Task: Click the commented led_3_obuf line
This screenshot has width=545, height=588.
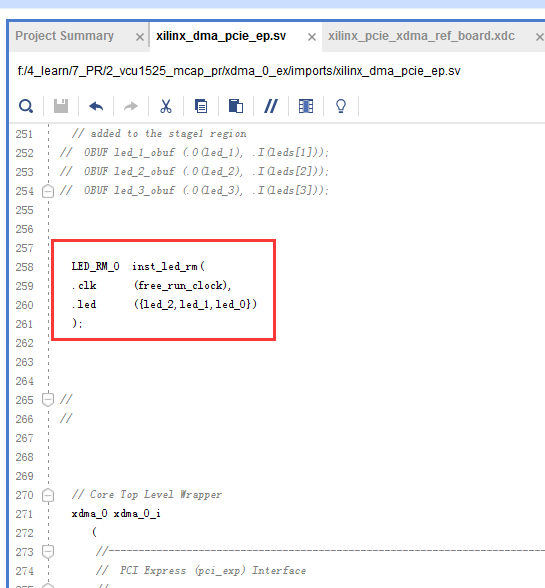Action: [194, 190]
